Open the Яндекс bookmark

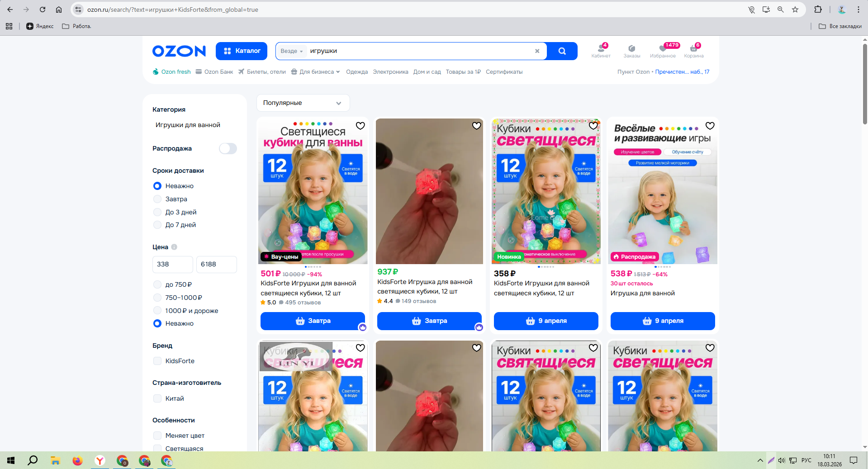pyautogui.click(x=40, y=26)
